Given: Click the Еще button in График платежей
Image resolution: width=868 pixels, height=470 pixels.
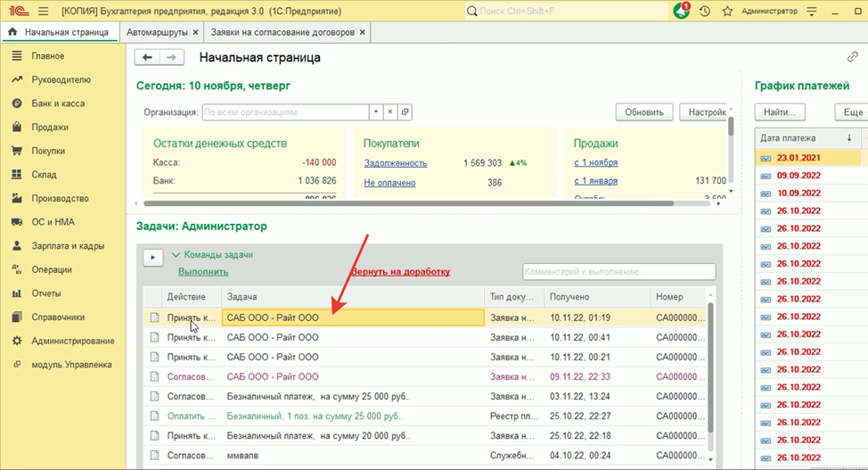Looking at the screenshot, I should pos(851,112).
